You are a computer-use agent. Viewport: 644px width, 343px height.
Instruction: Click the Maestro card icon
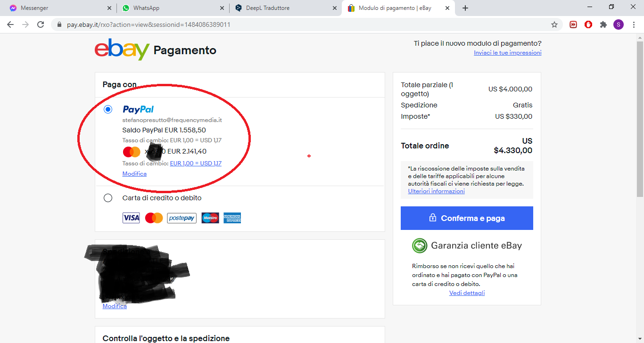coord(210,218)
